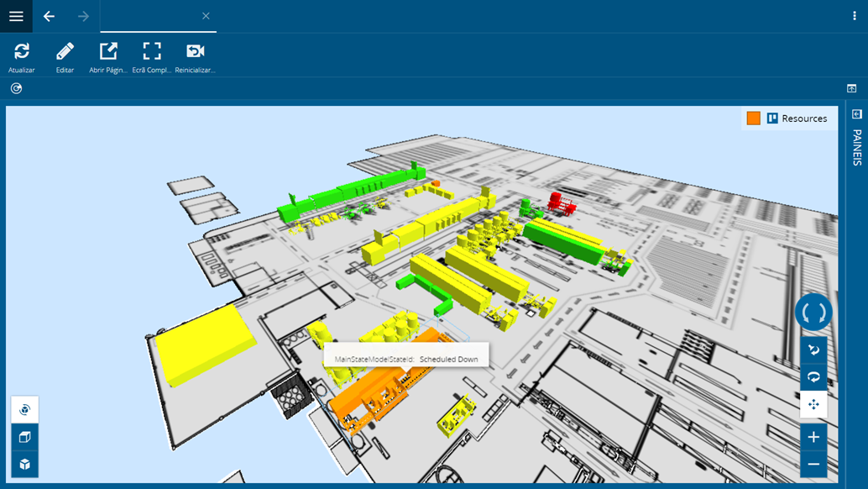Image resolution: width=868 pixels, height=489 pixels.
Task: Select the Editar pencil tool
Action: click(x=65, y=57)
